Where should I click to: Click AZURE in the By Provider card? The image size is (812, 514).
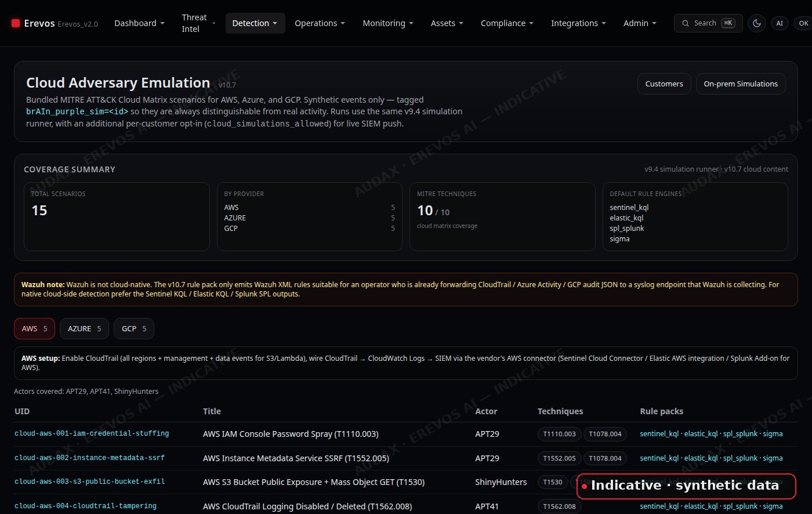235,218
